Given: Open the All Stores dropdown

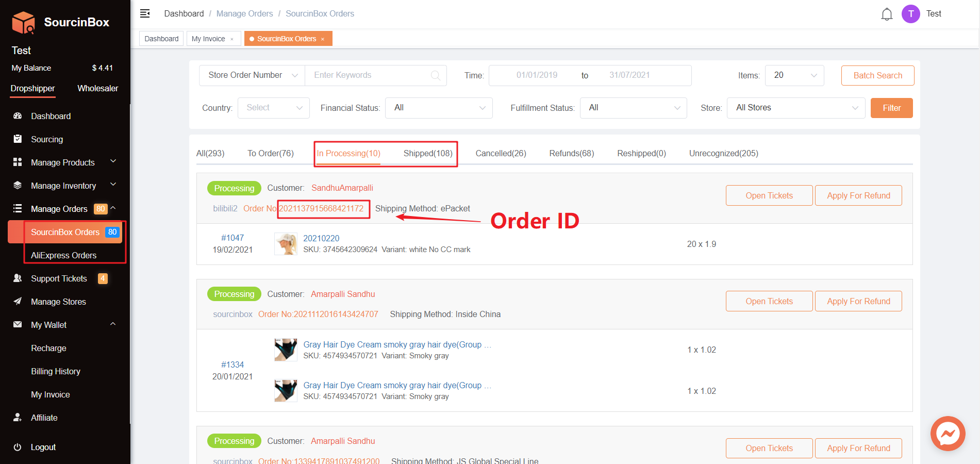Looking at the screenshot, I should 796,108.
